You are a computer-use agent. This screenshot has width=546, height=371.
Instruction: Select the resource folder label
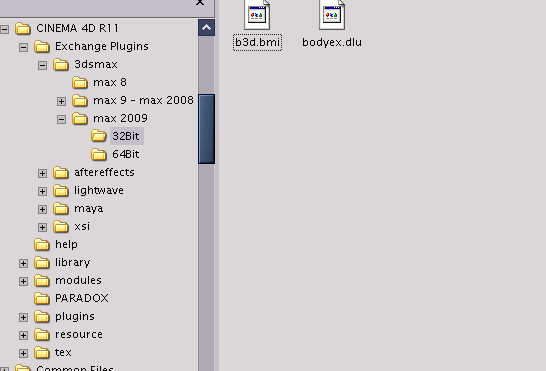tap(79, 334)
